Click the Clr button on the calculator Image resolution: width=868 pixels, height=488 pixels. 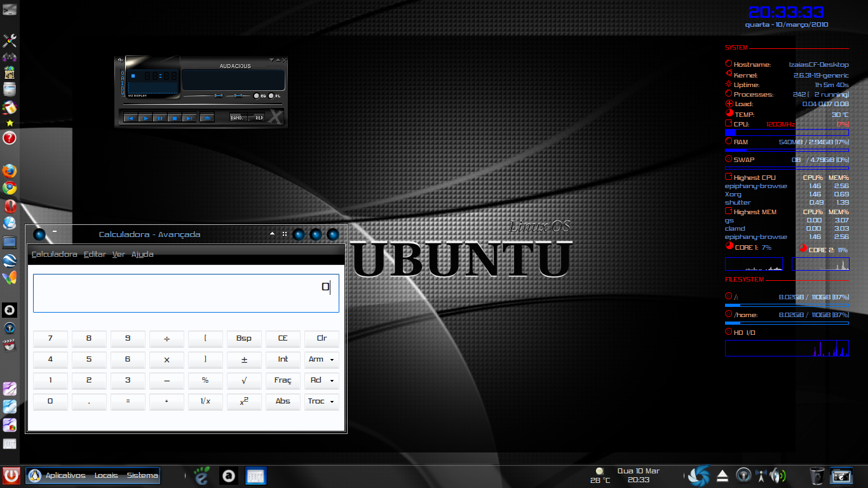coord(322,339)
